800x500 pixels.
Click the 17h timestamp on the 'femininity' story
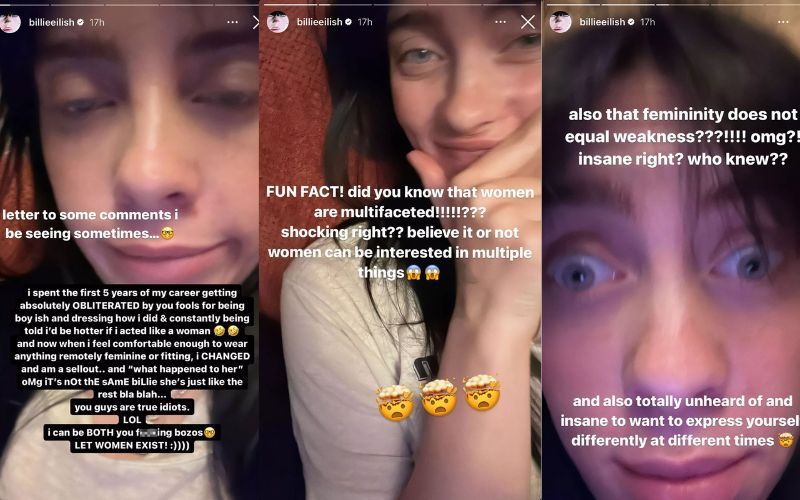click(x=647, y=22)
